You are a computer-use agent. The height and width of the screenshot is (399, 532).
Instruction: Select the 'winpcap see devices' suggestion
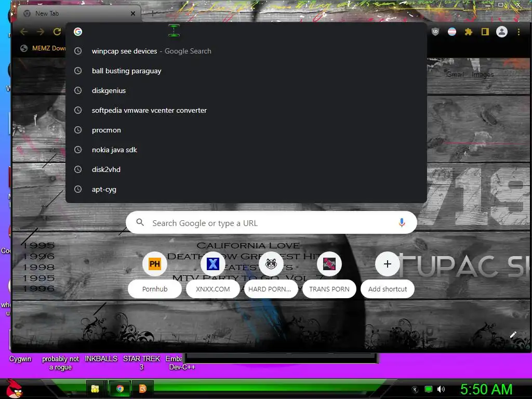tap(246, 51)
